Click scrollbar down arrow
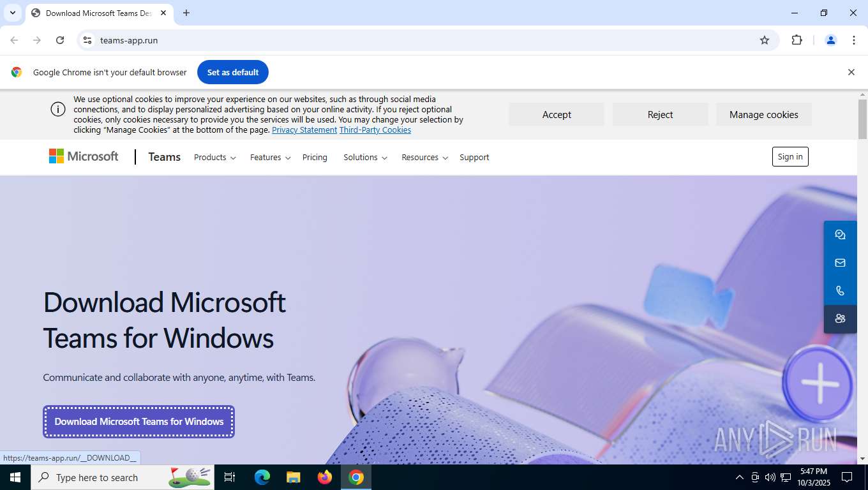Image resolution: width=868 pixels, height=490 pixels. [x=862, y=458]
